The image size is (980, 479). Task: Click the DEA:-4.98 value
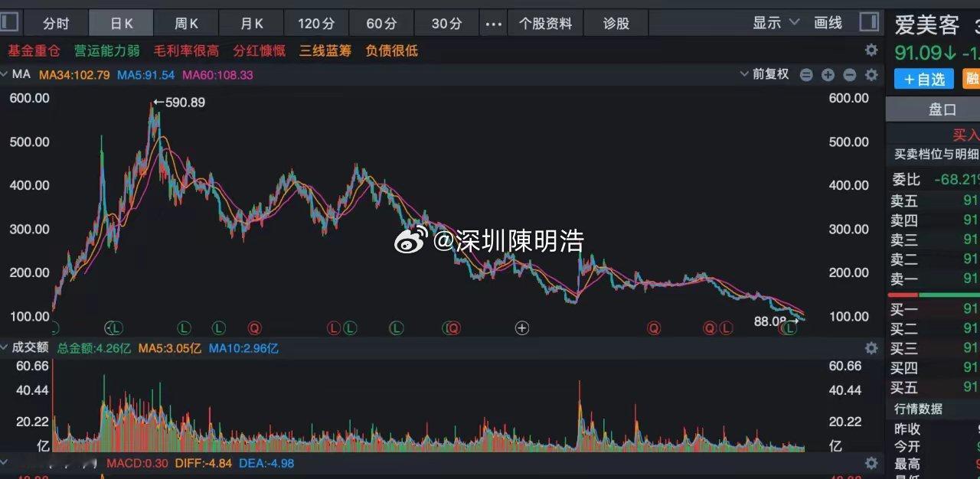click(x=266, y=463)
